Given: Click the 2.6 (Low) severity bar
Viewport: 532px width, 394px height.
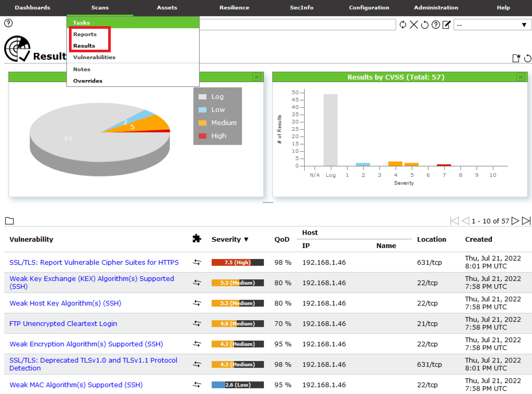Looking at the screenshot, I should (237, 385).
